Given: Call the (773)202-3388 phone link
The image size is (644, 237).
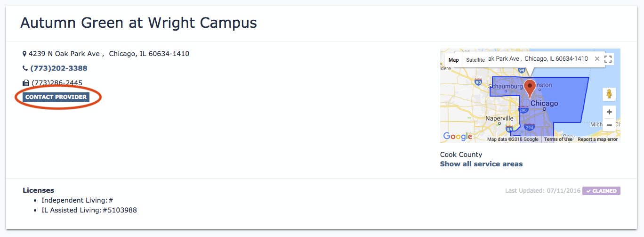Looking at the screenshot, I should tap(59, 68).
